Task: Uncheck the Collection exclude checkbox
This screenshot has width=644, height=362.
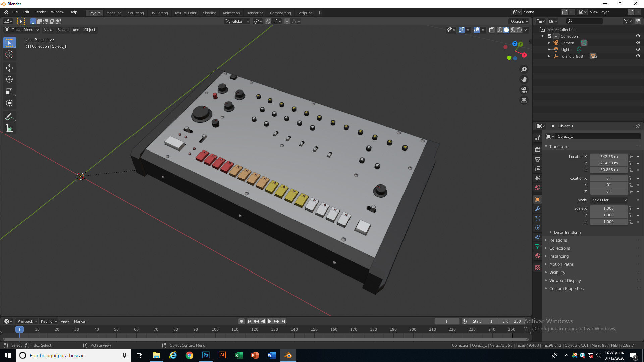Action: point(549,36)
